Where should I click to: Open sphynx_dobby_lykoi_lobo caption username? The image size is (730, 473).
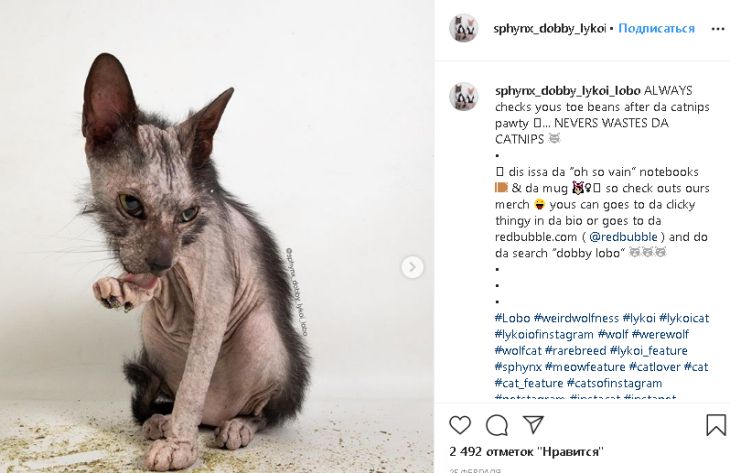point(568,90)
